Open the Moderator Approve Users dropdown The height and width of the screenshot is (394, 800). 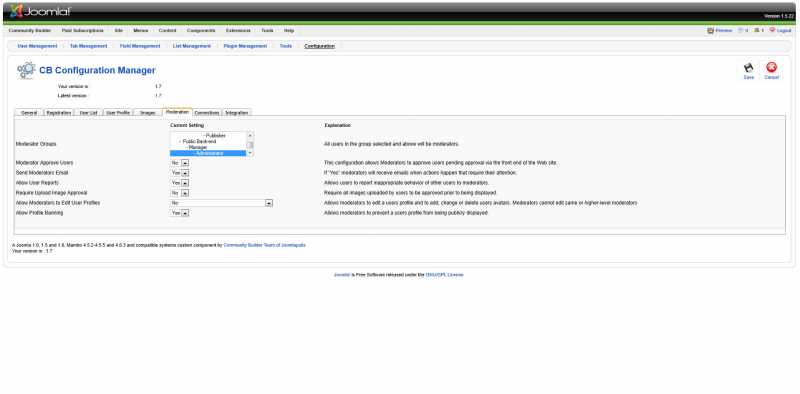click(x=180, y=163)
